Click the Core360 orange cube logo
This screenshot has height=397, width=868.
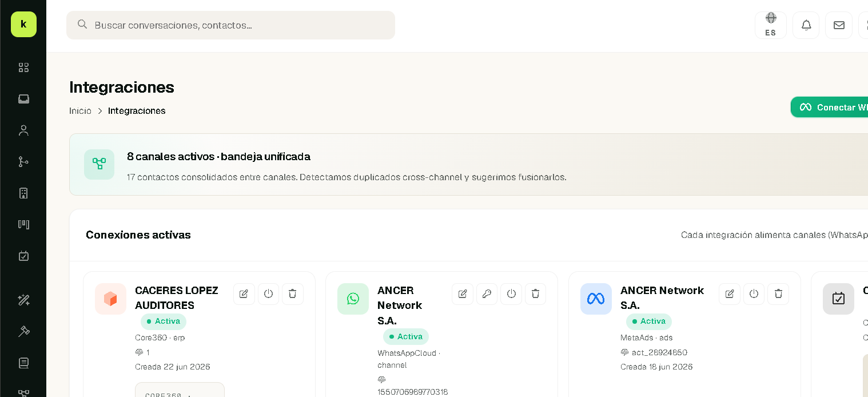click(110, 299)
